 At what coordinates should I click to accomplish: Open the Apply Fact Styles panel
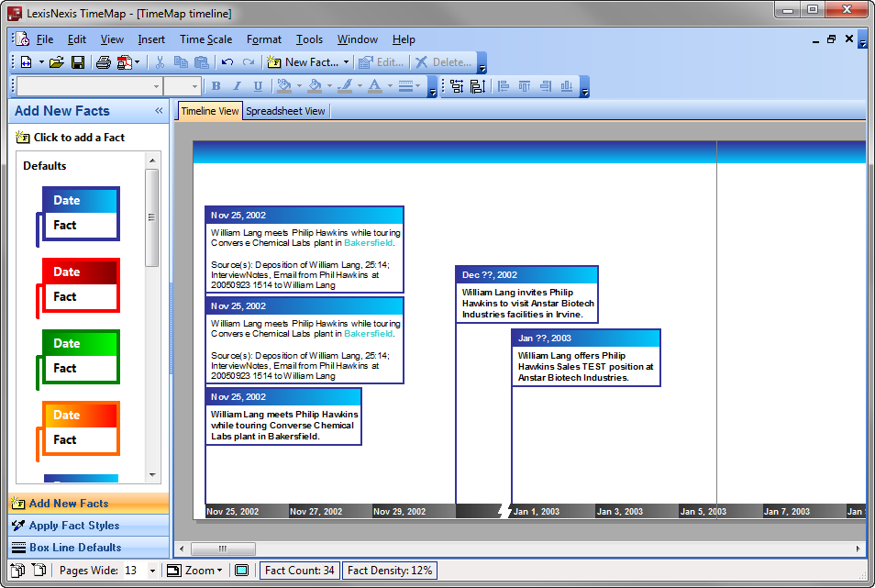pyautogui.click(x=89, y=526)
